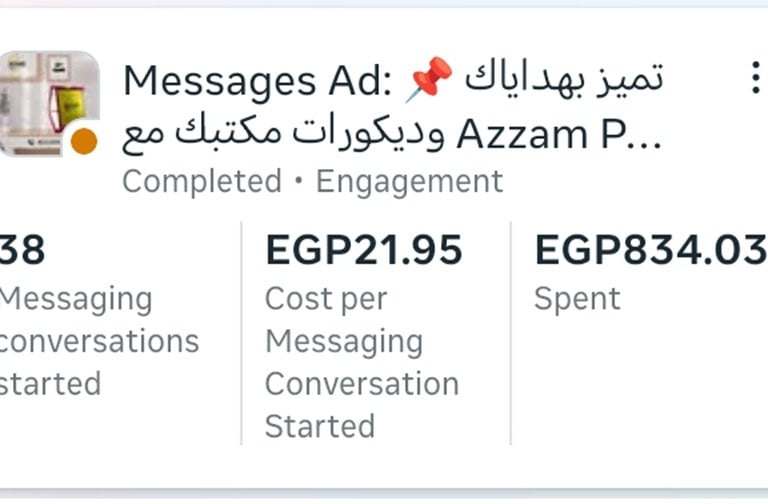Viewport: 768px width, 504px height.
Task: Click the "Completed" status label
Action: [202, 181]
